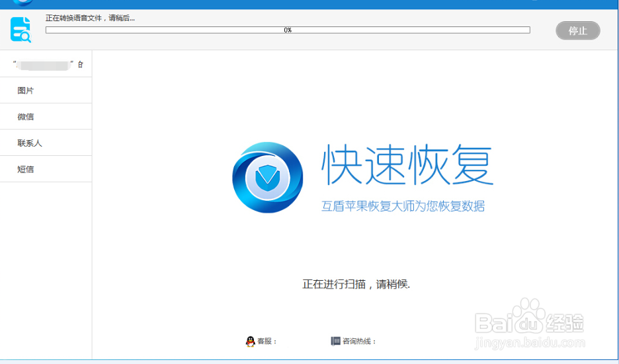Screen dimensions: 619x364
Task: Select the blurred device name entry
Action: click(x=46, y=64)
